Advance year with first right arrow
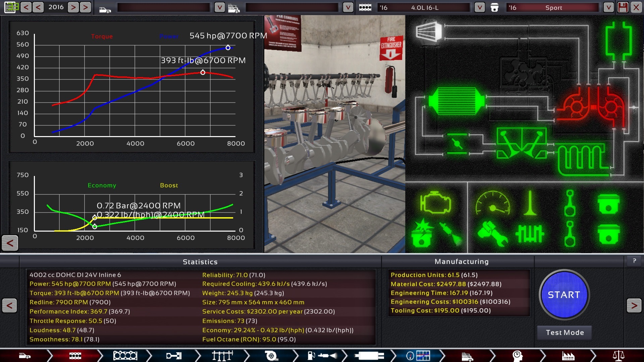The image size is (644, 362). 73,7
